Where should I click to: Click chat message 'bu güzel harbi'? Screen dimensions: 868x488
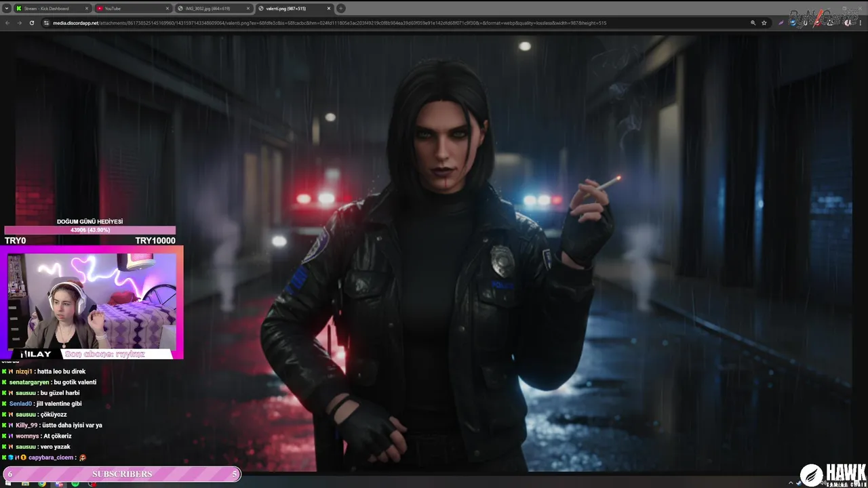(x=60, y=393)
